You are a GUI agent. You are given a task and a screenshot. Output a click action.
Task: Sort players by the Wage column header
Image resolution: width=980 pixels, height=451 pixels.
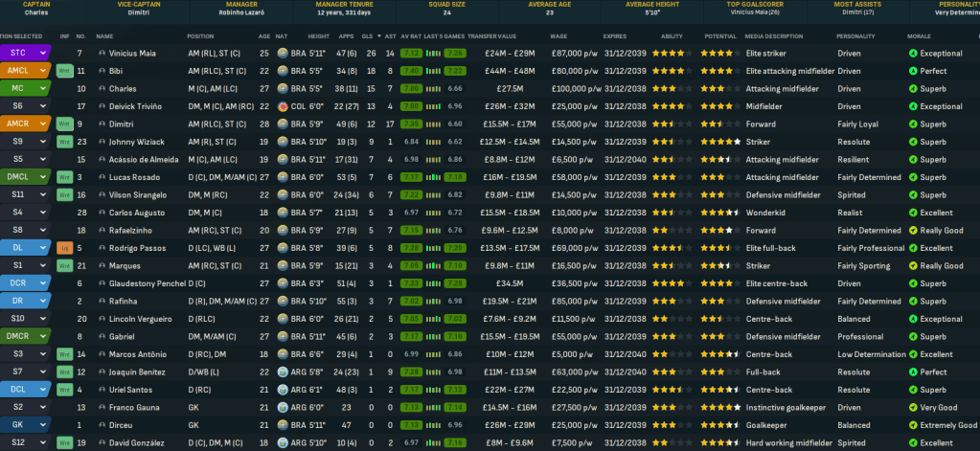pos(558,35)
